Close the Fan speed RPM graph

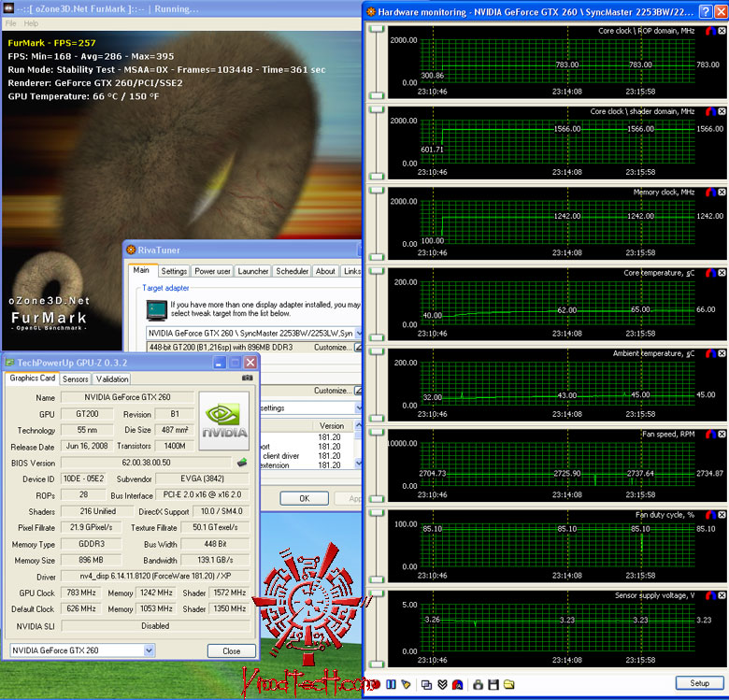tap(722, 435)
